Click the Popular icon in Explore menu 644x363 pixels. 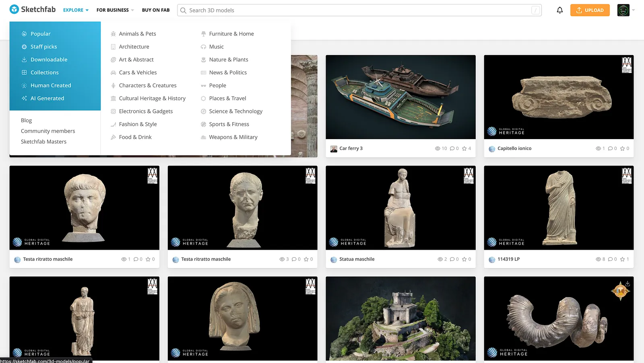click(x=24, y=34)
